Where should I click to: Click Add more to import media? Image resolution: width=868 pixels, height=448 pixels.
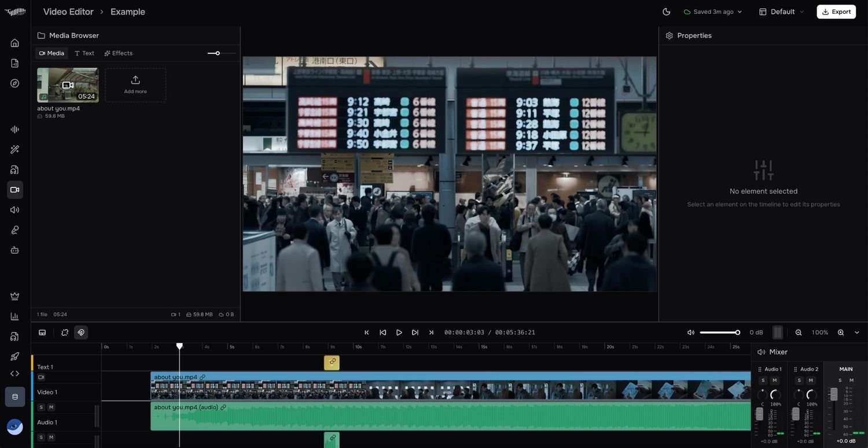coord(135,85)
